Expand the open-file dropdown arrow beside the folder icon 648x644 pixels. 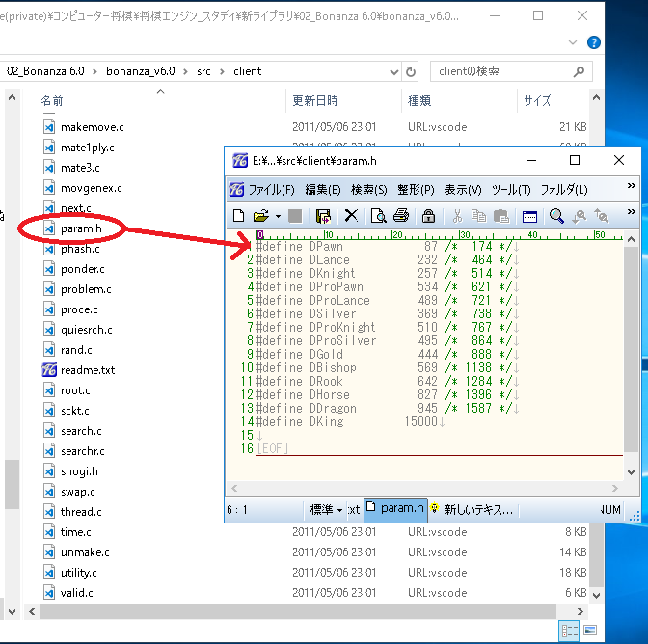(278, 216)
